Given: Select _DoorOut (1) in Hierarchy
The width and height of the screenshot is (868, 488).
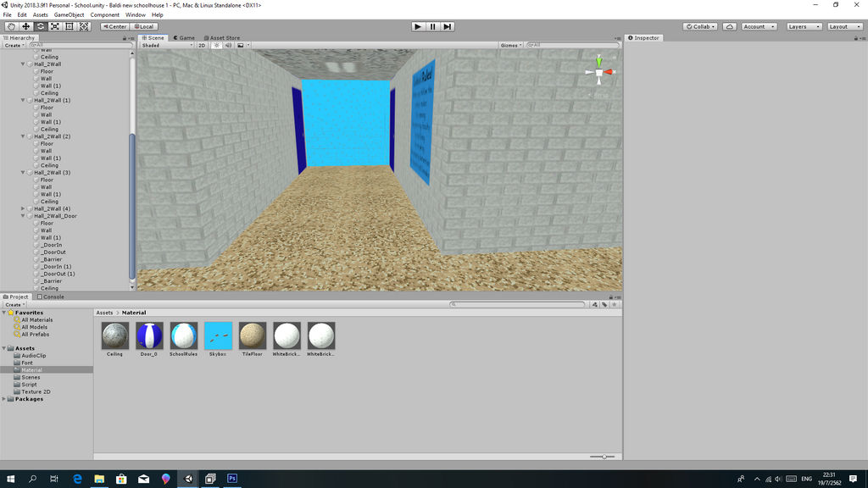Looking at the screenshot, I should (58, 274).
